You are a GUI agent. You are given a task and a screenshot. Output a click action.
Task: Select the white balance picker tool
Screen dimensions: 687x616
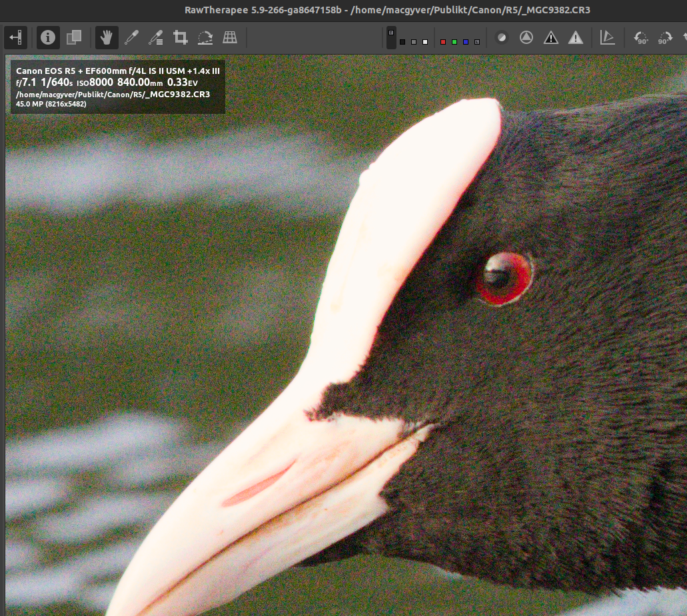(131, 37)
